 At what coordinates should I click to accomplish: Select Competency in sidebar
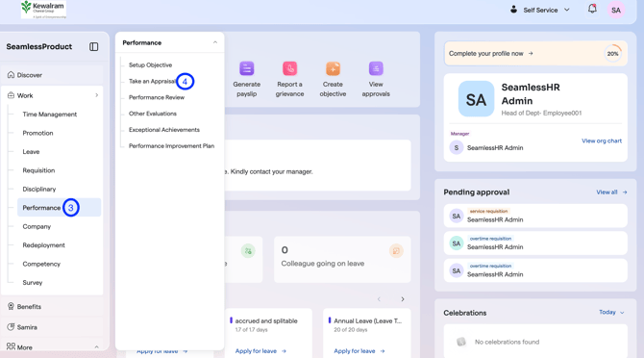41,264
